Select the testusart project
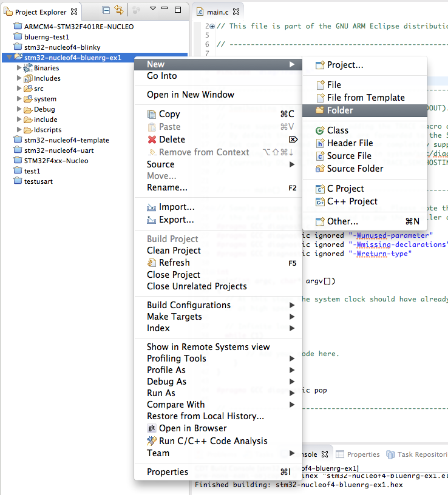This screenshot has height=495, width=448. [38, 181]
